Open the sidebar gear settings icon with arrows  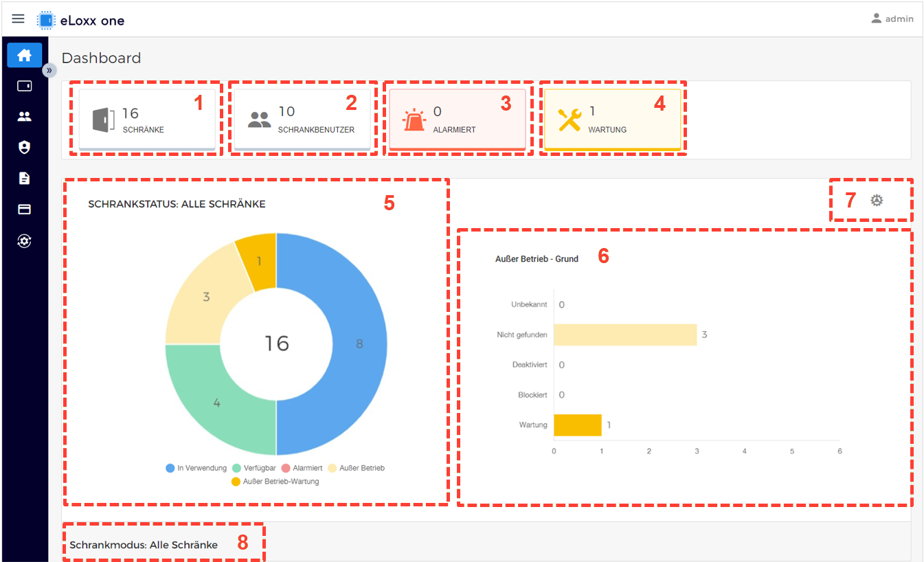coord(25,240)
